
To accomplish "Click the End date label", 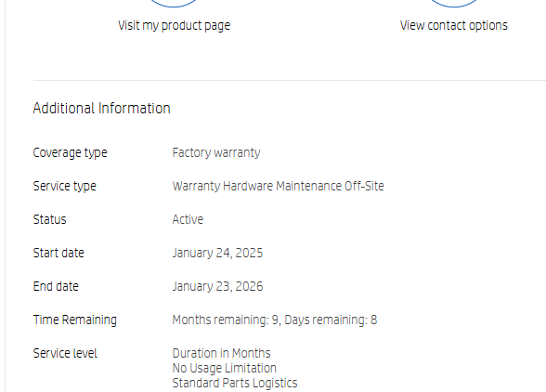I will pyautogui.click(x=56, y=286).
